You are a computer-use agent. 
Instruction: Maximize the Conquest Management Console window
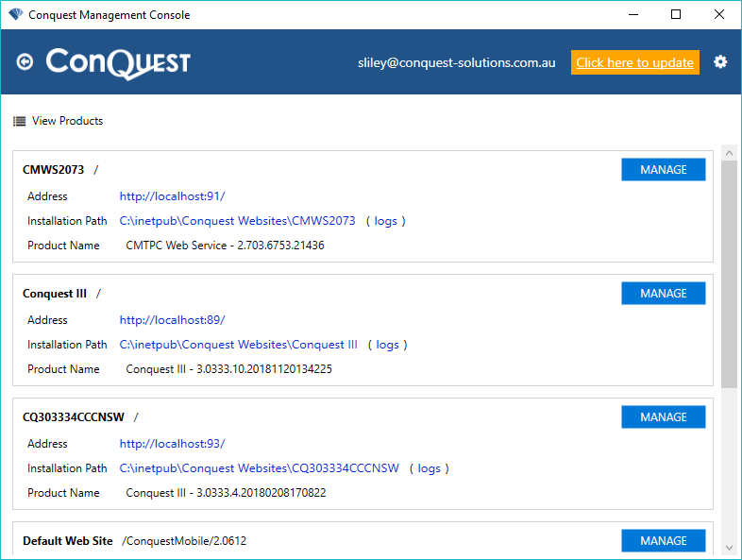tap(676, 14)
